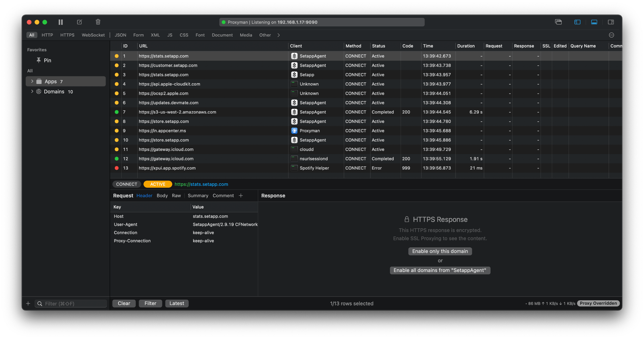644x339 pixels.
Task: Open the Summary tab of the request
Action: pos(198,195)
